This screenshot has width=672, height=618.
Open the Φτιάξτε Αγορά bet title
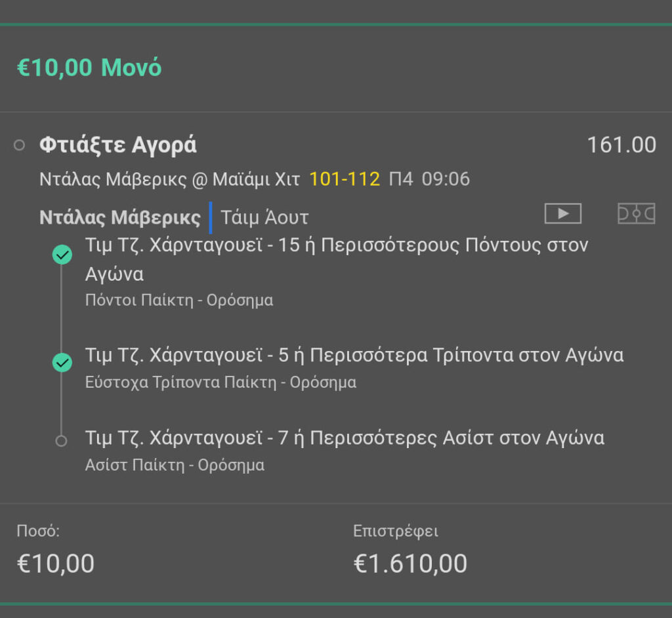(118, 145)
